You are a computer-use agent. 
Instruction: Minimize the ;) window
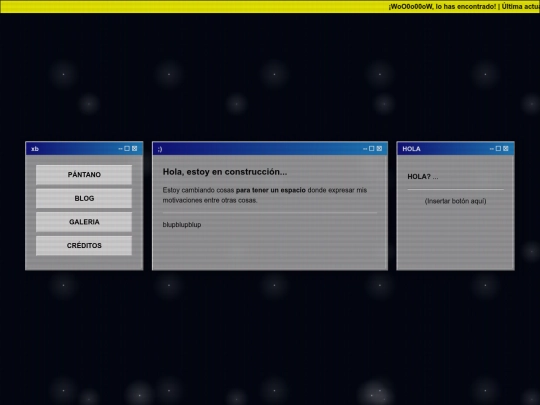[365, 149]
